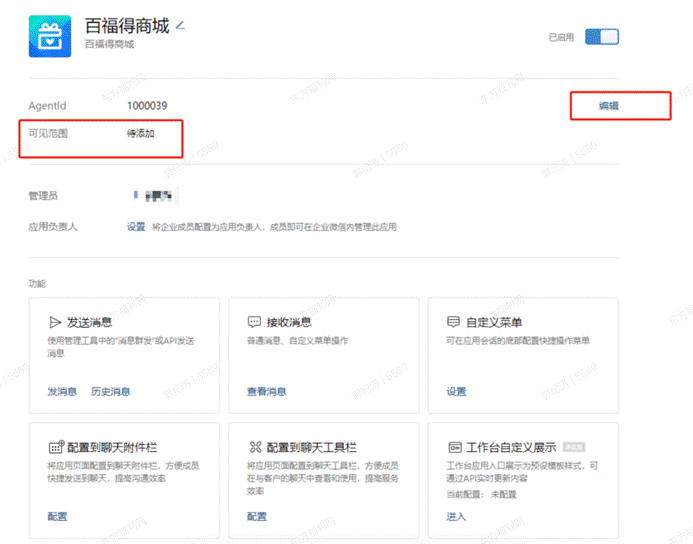Click the 自定义菜单 icon
Viewport: 693px width, 544px height.
[453, 323]
